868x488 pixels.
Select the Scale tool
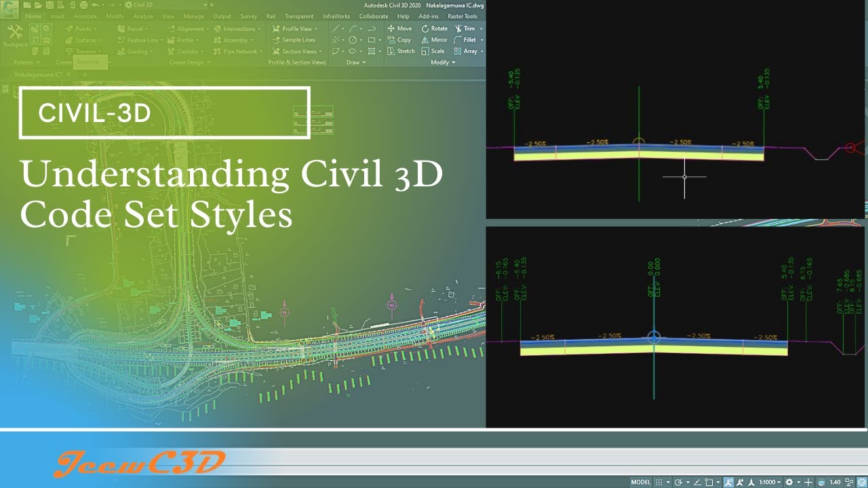click(x=433, y=51)
